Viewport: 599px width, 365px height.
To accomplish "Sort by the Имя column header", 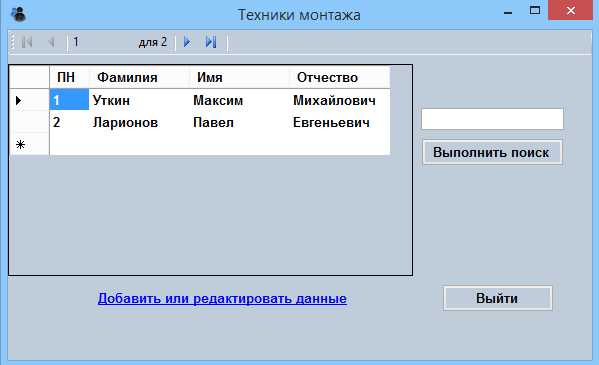I will point(240,78).
